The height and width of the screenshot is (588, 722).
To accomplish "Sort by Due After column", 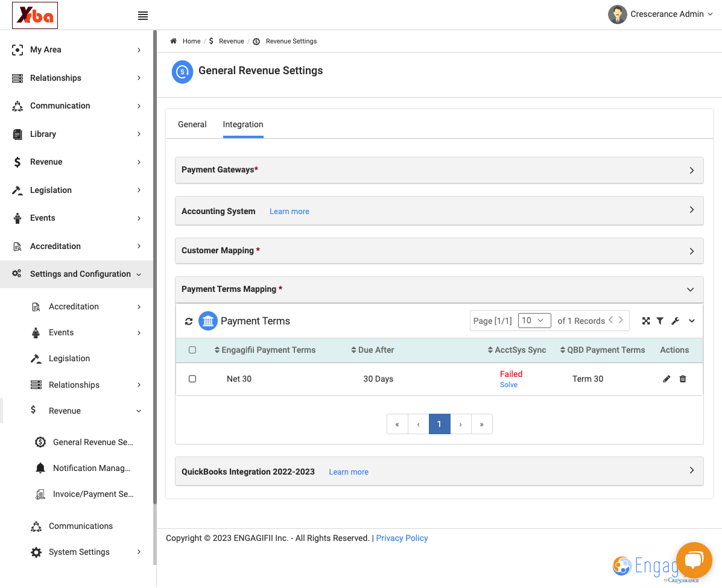I will pyautogui.click(x=373, y=350).
